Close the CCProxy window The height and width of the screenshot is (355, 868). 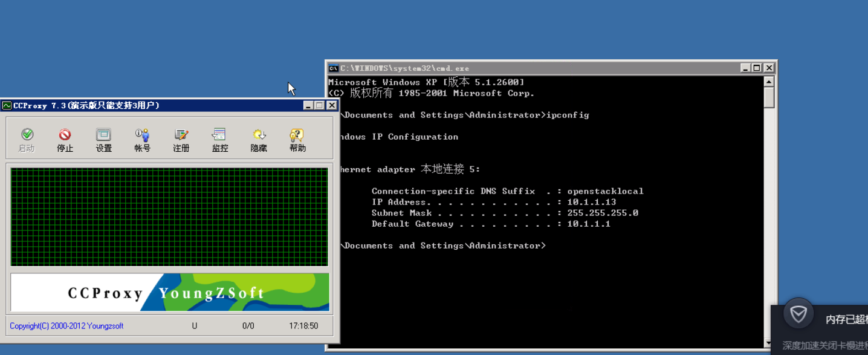point(332,105)
